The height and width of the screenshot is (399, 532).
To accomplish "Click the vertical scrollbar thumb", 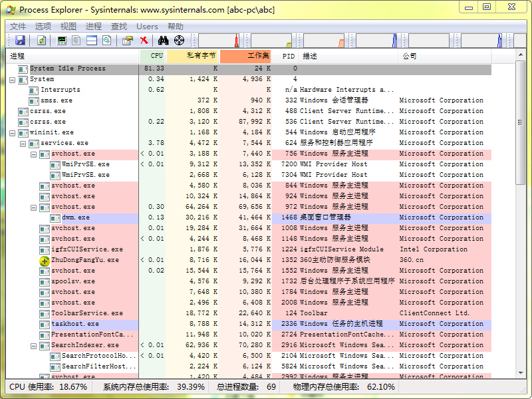I will (521, 123).
